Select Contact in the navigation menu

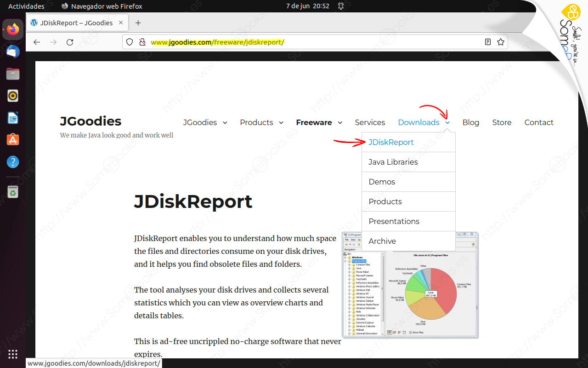(x=538, y=122)
